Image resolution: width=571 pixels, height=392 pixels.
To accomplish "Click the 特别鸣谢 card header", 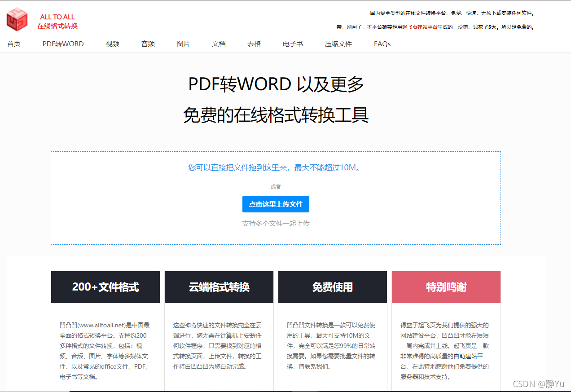I will click(x=446, y=287).
